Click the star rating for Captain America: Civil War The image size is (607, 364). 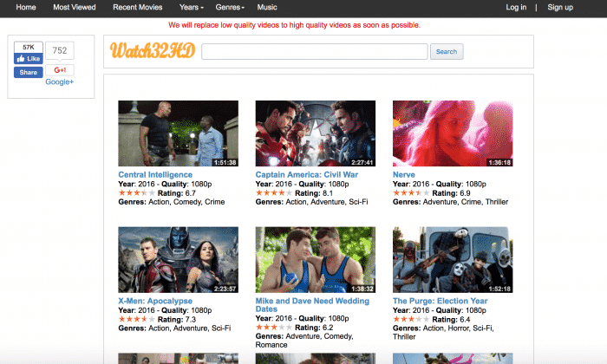click(x=274, y=192)
